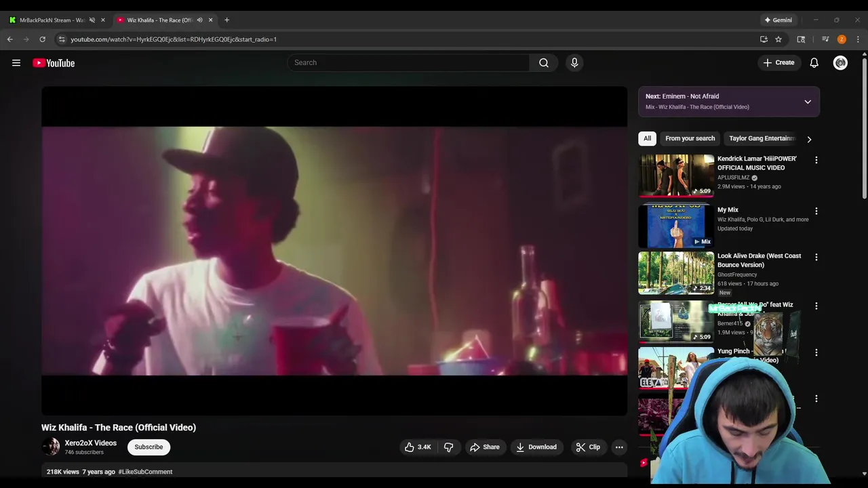Open Xero2oX Videos channel name link
The width and height of the screenshot is (868, 488).
click(x=91, y=443)
